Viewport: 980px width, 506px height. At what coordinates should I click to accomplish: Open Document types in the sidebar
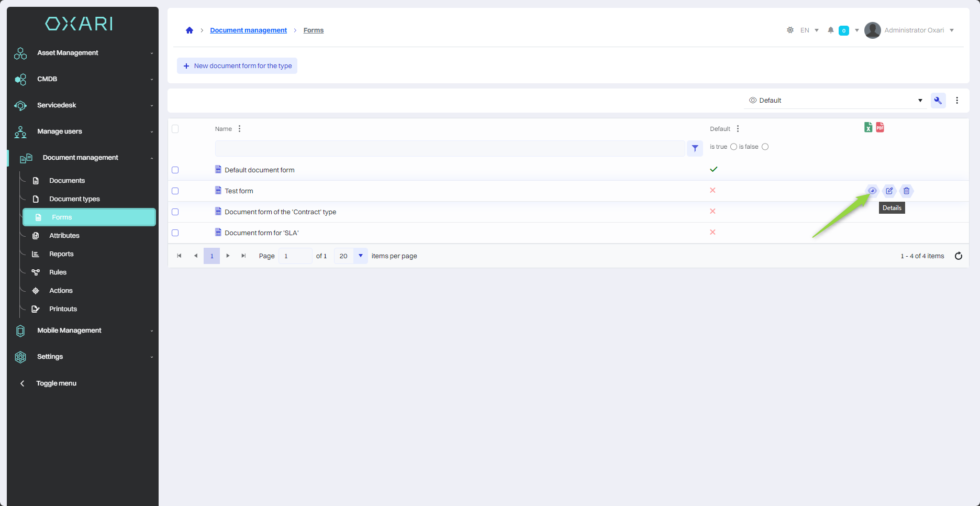[74, 199]
